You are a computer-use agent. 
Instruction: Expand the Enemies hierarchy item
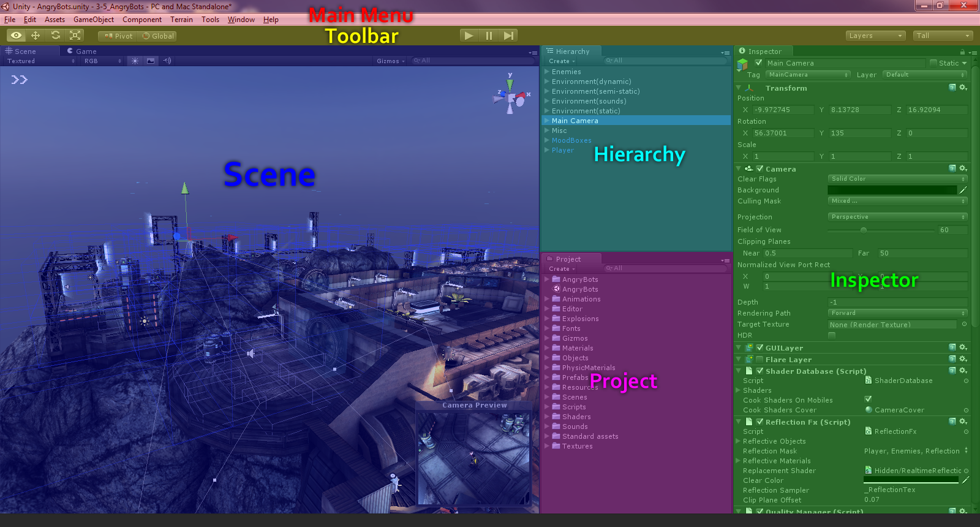tap(547, 72)
